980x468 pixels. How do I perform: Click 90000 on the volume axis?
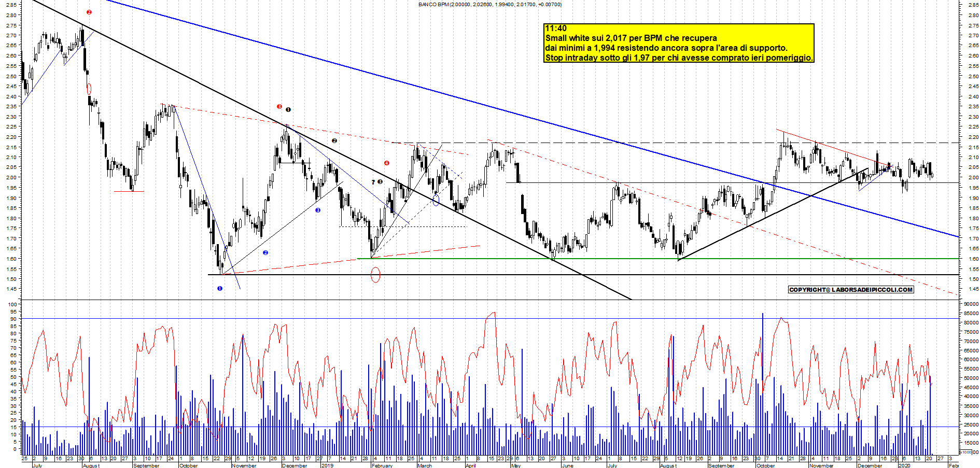(971, 304)
